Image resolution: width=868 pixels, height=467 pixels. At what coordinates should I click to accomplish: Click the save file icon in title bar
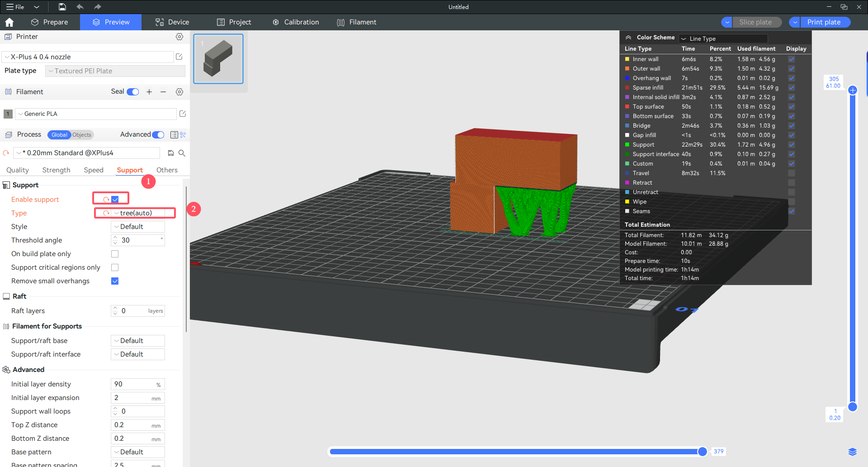coord(62,7)
